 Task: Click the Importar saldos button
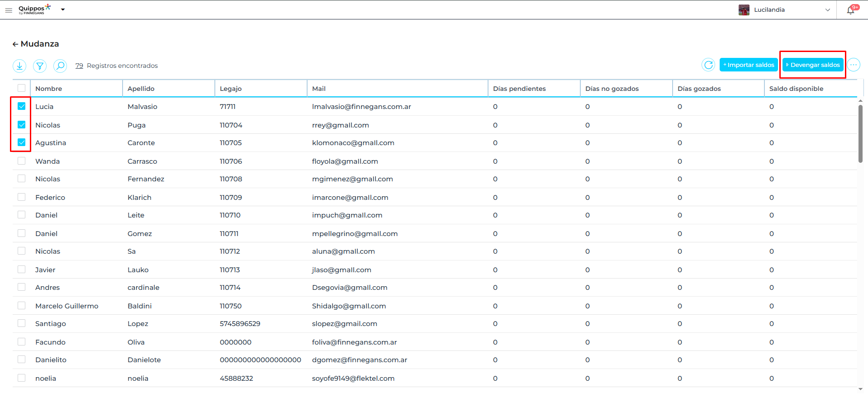[749, 65]
